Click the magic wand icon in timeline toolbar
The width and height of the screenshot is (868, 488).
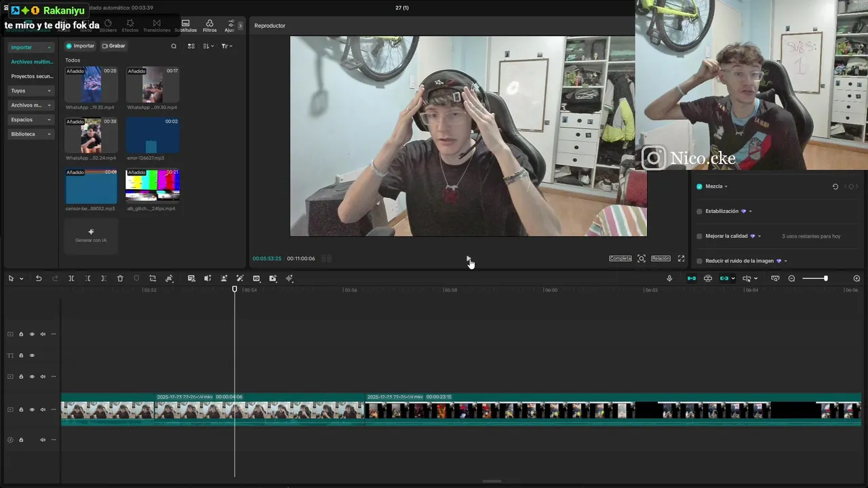240,279
